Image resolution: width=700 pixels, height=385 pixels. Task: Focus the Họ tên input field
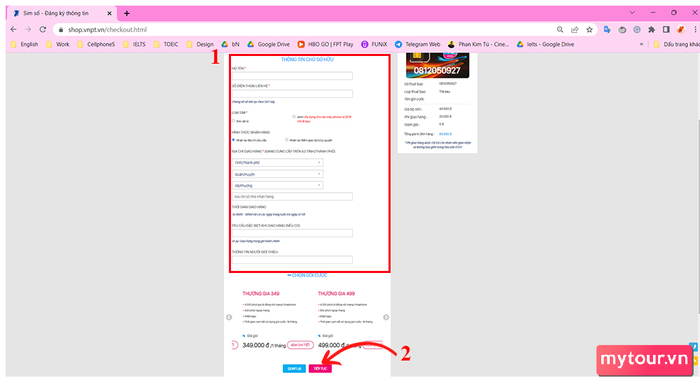point(292,76)
